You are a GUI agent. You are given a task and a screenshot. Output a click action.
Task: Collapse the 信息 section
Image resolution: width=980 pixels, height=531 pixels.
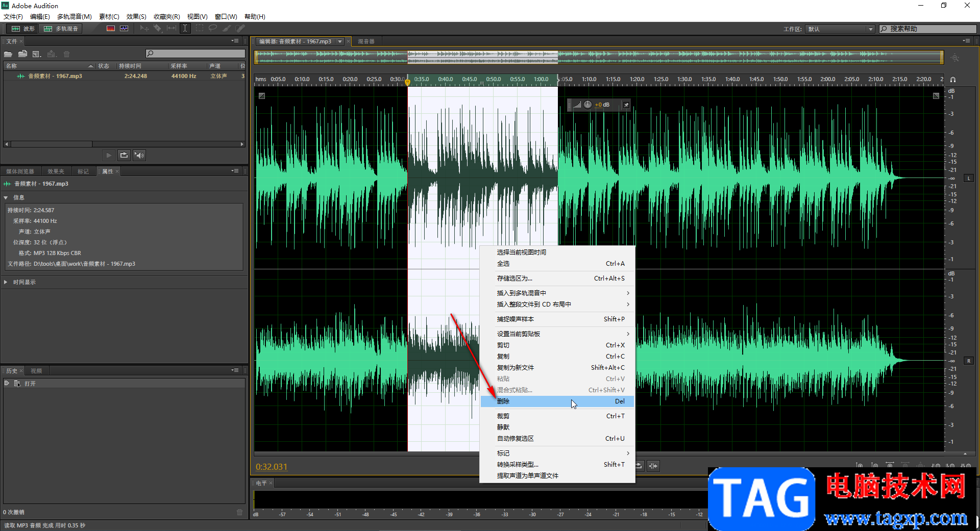pyautogui.click(x=6, y=197)
